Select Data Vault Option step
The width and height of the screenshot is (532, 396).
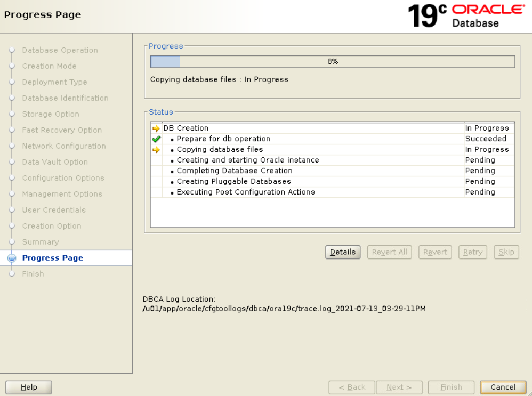[54, 162]
